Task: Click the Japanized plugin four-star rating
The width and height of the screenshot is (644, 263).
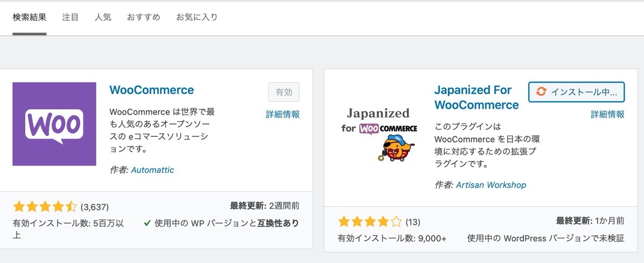Action: 369,223
